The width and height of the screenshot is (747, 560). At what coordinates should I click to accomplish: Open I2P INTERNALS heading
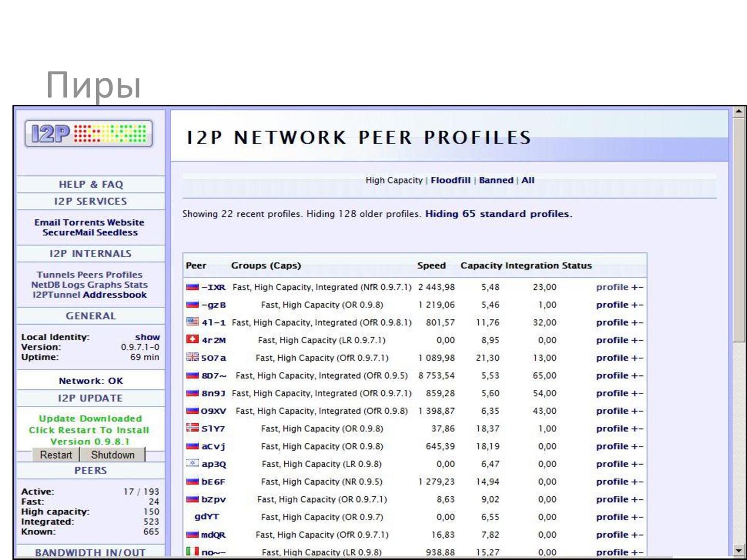(x=90, y=254)
